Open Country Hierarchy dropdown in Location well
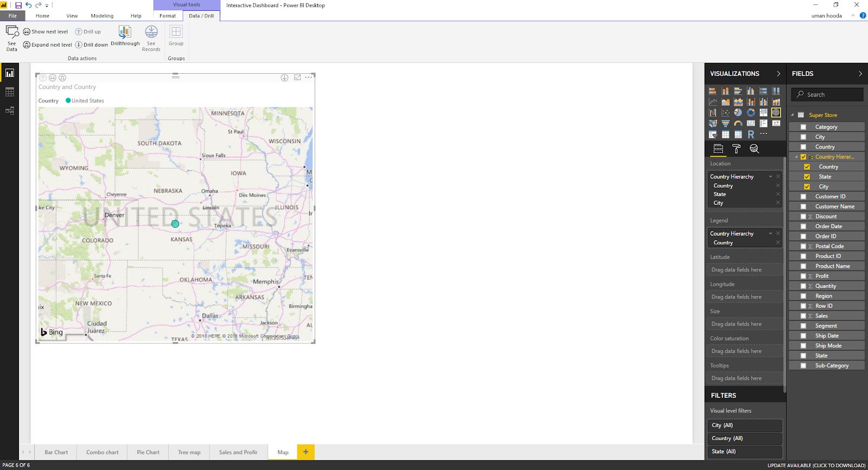This screenshot has width=868, height=470. coord(770,177)
